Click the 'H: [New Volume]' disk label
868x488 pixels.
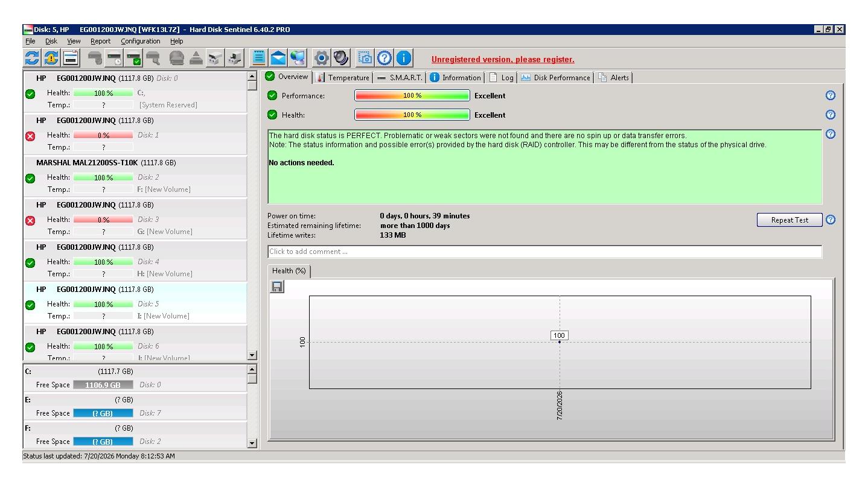165,274
